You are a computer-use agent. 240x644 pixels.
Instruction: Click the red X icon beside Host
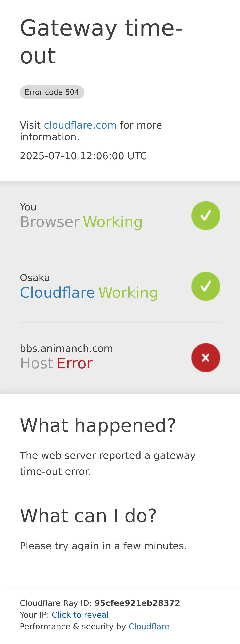pos(206,358)
